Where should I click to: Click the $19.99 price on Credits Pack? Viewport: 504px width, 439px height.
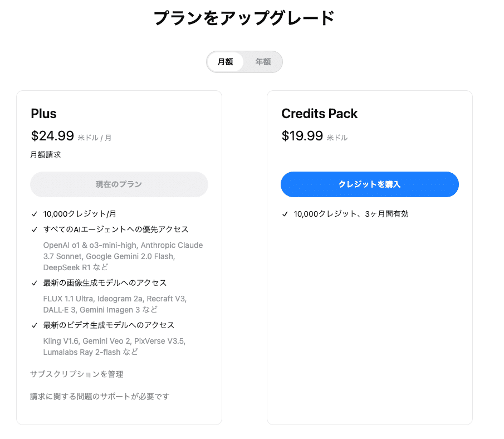(x=302, y=135)
